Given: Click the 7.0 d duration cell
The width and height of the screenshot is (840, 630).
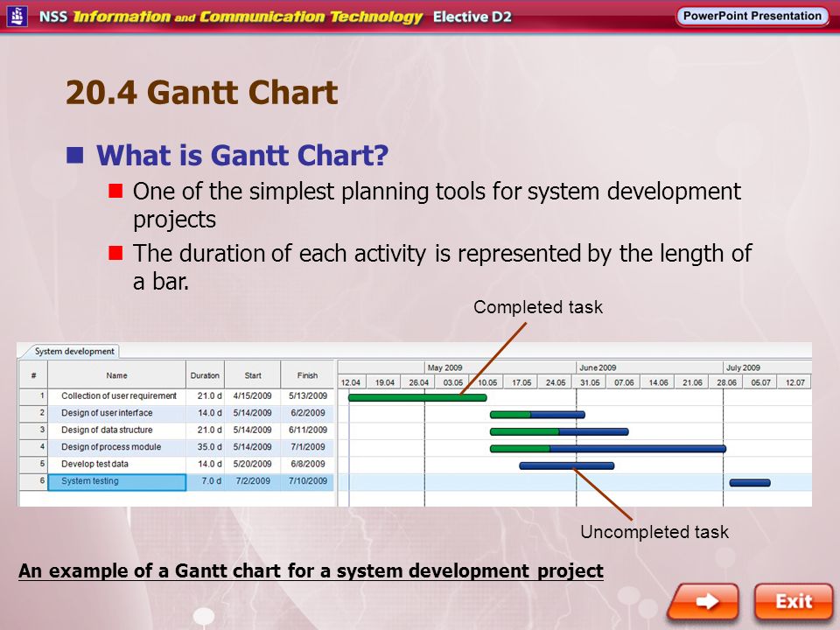Looking at the screenshot, I should [206, 481].
